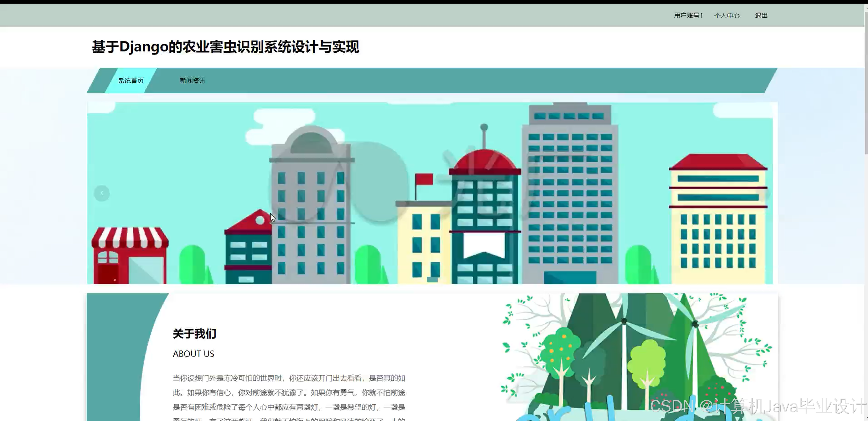868x421 pixels.
Task: Click the about paragraph beginning 当你设想门外
Action: coord(289,398)
